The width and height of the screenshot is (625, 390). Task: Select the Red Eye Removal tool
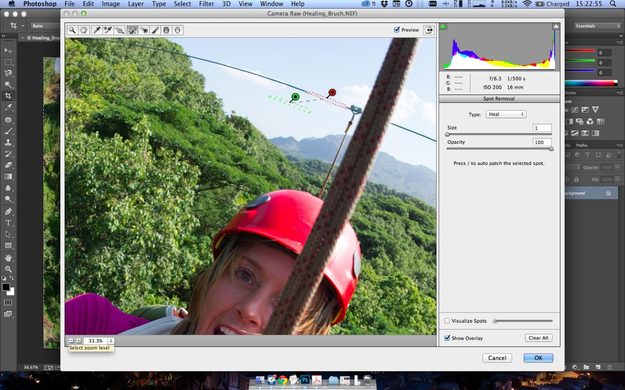click(144, 30)
